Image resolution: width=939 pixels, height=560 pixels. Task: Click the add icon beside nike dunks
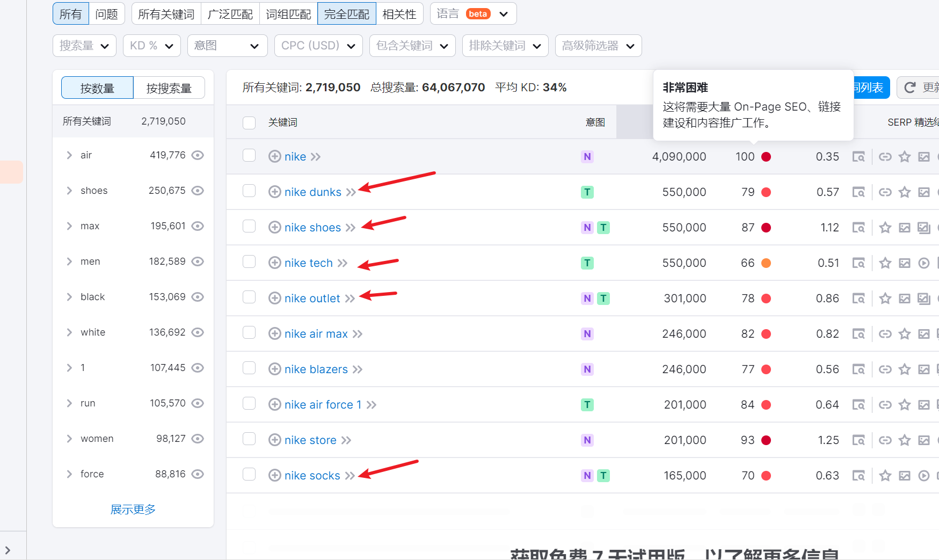(274, 192)
